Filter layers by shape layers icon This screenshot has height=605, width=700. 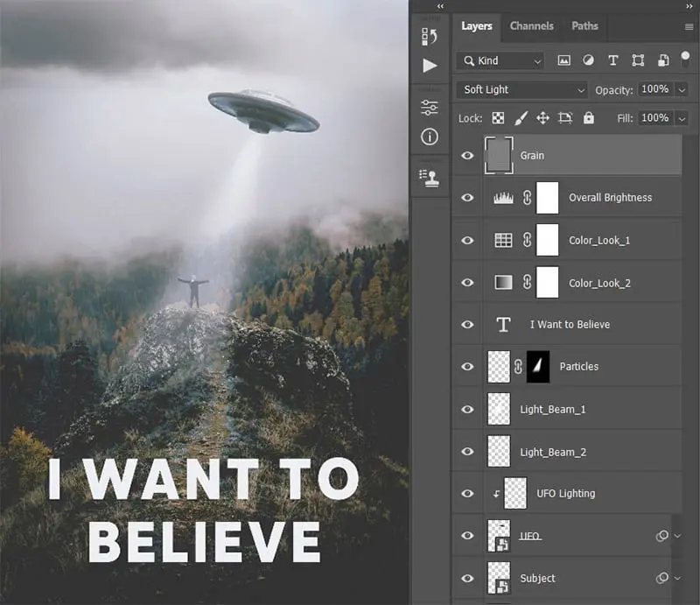coord(638,60)
